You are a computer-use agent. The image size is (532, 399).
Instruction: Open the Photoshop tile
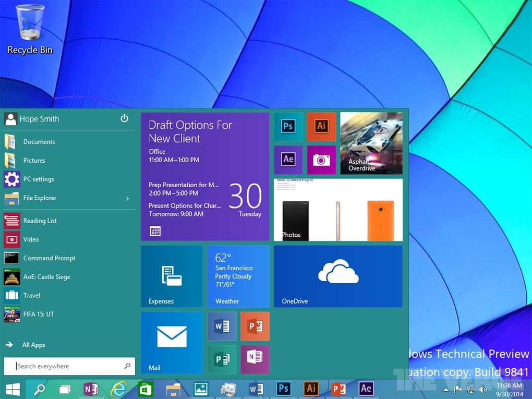[x=288, y=126]
